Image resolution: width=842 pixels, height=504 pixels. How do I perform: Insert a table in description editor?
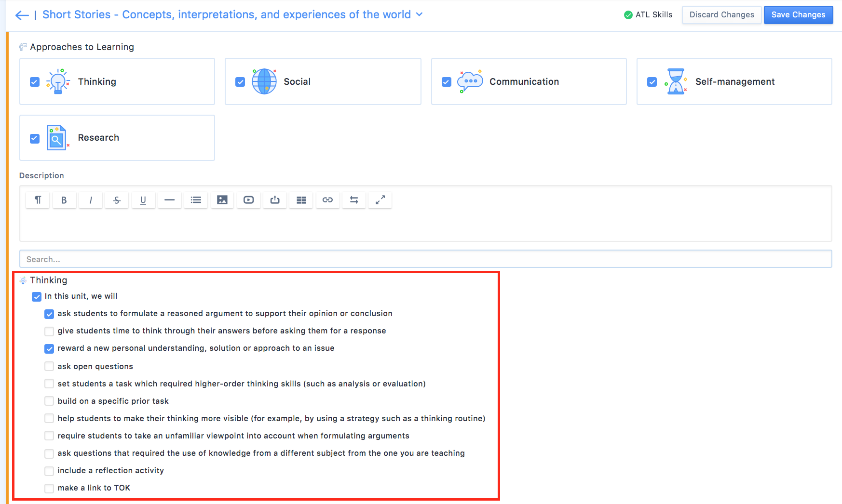(x=301, y=200)
